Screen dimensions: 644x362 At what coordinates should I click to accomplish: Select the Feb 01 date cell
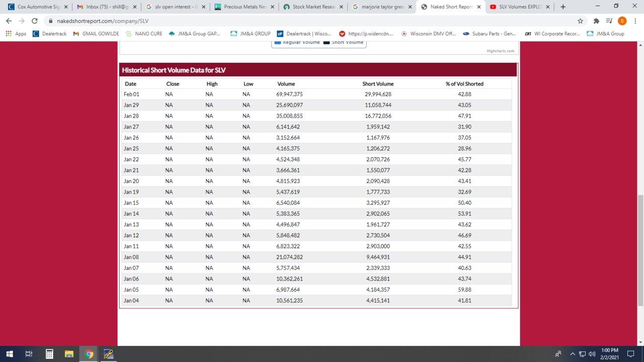point(131,95)
